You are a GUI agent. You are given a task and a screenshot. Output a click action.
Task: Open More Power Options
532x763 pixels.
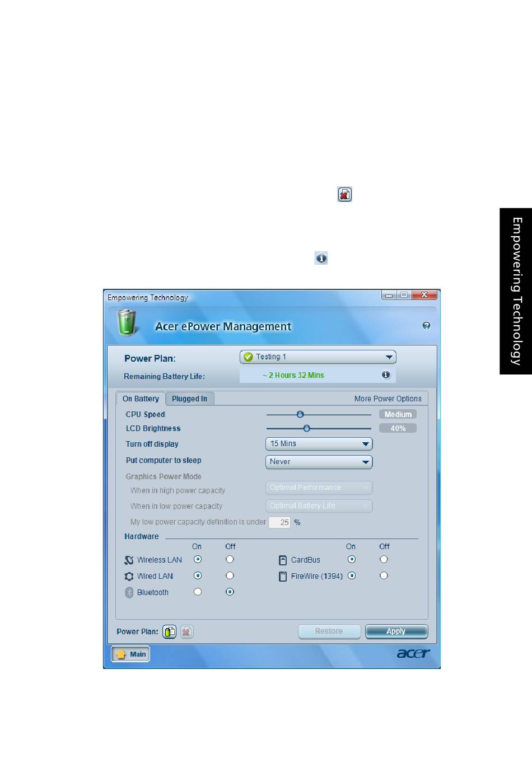pyautogui.click(x=388, y=399)
